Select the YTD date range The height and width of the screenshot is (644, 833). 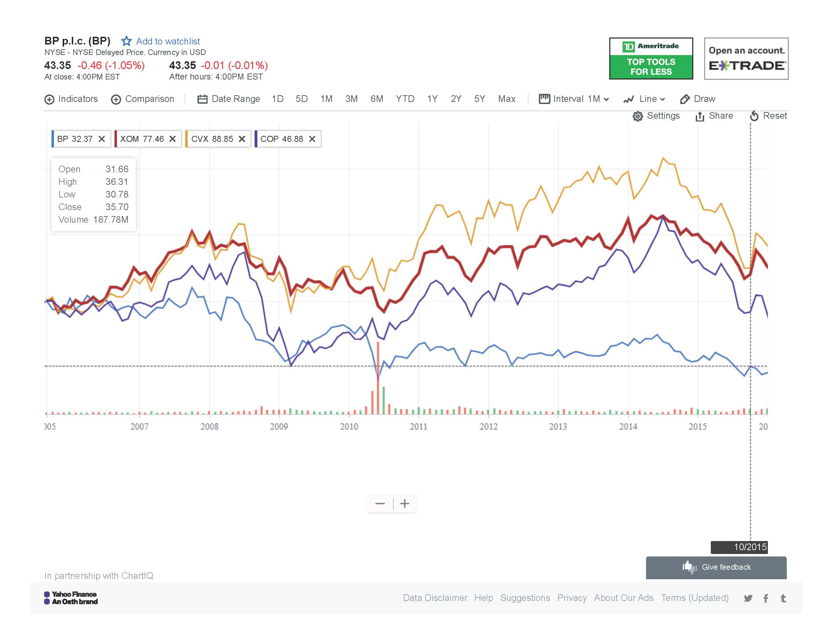coord(405,99)
